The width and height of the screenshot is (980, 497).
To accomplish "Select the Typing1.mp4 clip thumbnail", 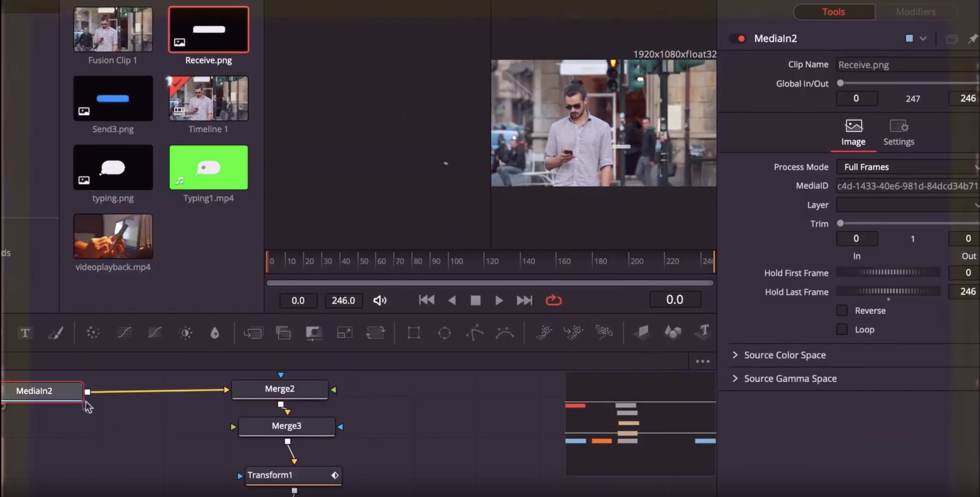I will tap(209, 167).
